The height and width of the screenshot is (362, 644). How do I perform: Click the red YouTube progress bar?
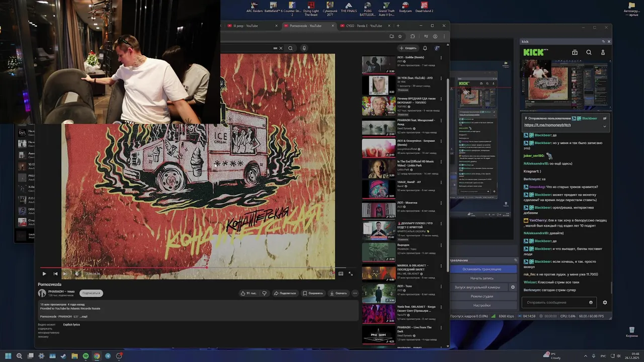(x=123, y=267)
